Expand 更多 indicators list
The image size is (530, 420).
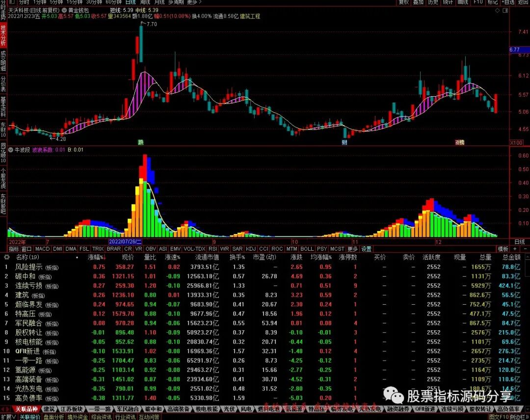click(352, 249)
